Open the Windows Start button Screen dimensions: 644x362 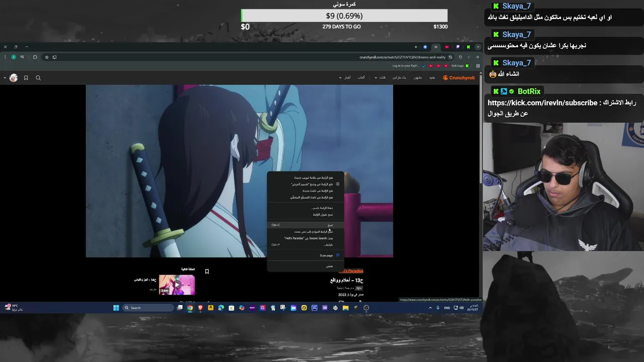click(x=116, y=308)
